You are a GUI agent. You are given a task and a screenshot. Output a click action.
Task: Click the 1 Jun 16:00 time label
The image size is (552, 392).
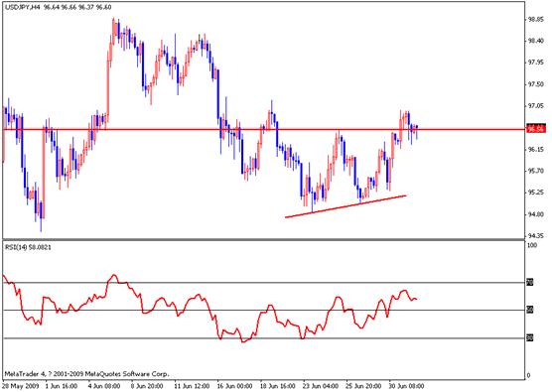(x=62, y=386)
